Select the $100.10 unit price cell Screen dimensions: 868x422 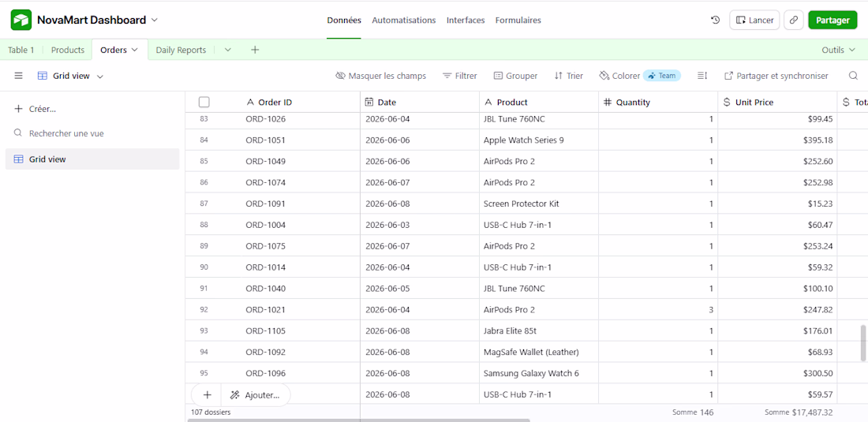[777, 289]
